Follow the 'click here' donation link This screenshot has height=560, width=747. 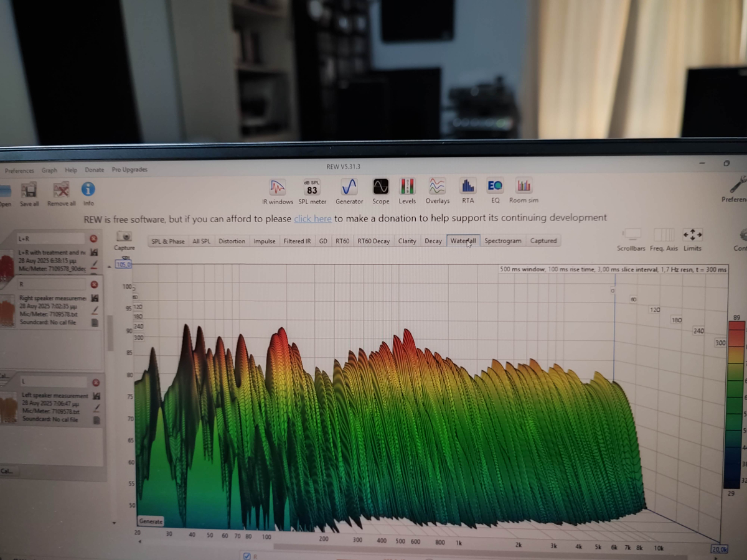pyautogui.click(x=312, y=218)
